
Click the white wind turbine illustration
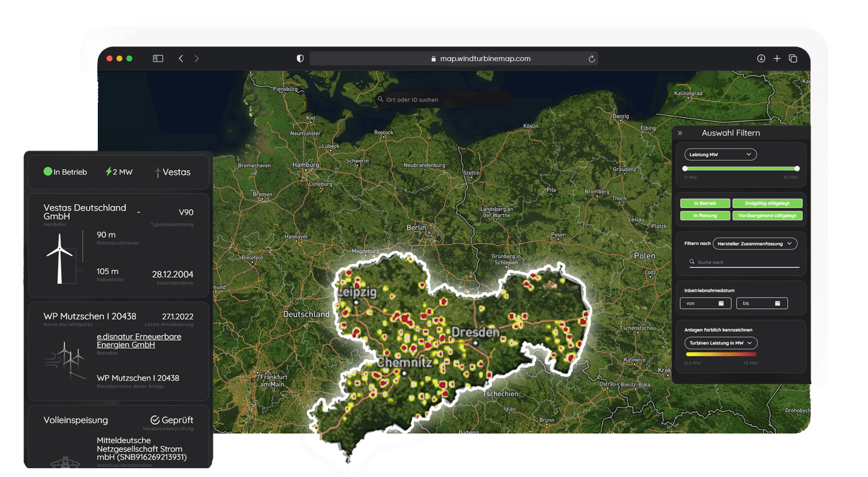tap(60, 259)
